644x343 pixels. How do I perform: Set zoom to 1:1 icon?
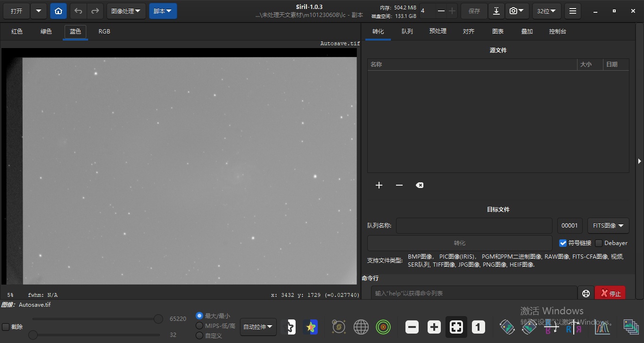click(x=479, y=327)
